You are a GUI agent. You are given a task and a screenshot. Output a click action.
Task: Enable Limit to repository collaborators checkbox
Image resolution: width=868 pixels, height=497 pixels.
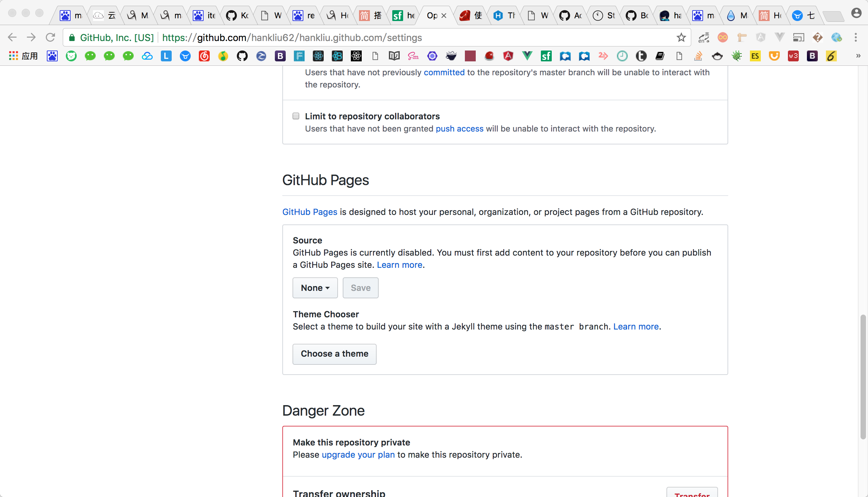[x=296, y=116]
